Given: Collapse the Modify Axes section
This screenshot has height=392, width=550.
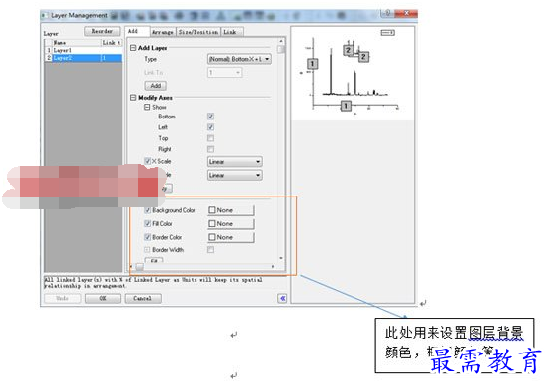Looking at the screenshot, I should point(133,98).
